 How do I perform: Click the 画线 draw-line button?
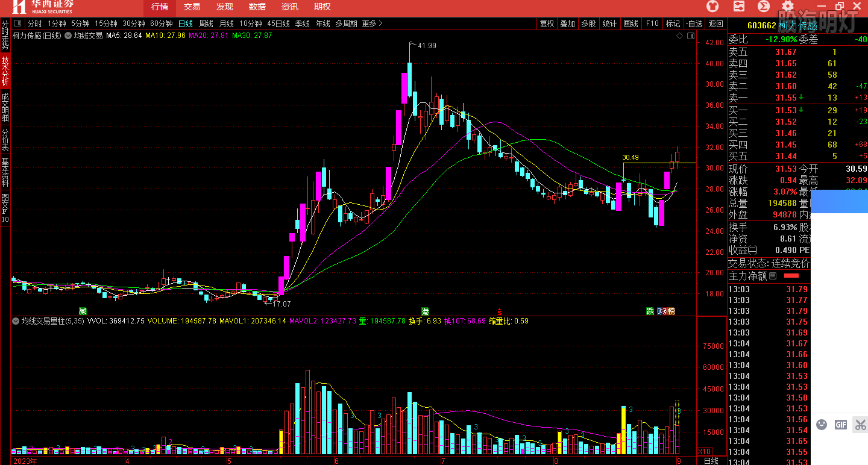(x=631, y=24)
